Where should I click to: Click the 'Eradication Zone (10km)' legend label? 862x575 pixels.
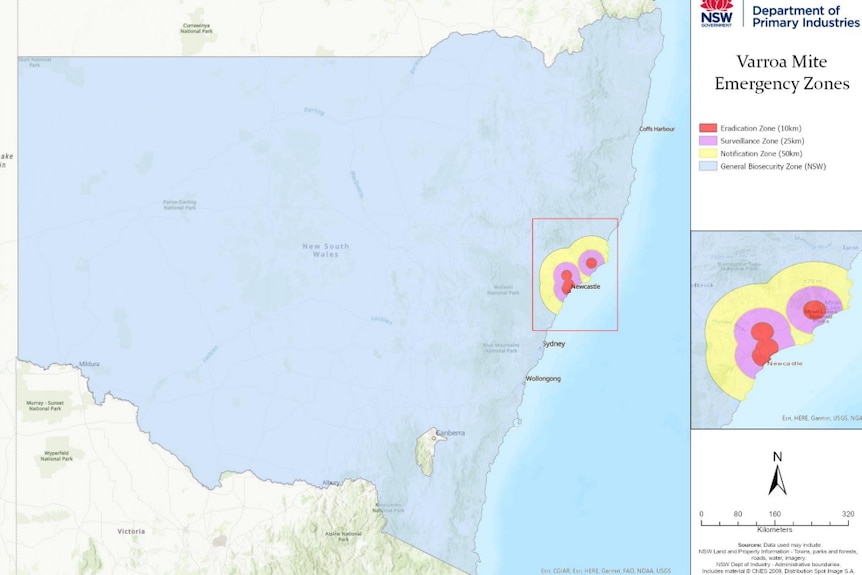tap(761, 128)
